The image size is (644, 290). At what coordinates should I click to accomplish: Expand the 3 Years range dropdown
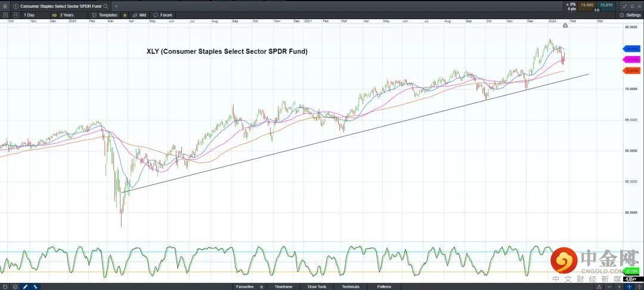click(66, 14)
